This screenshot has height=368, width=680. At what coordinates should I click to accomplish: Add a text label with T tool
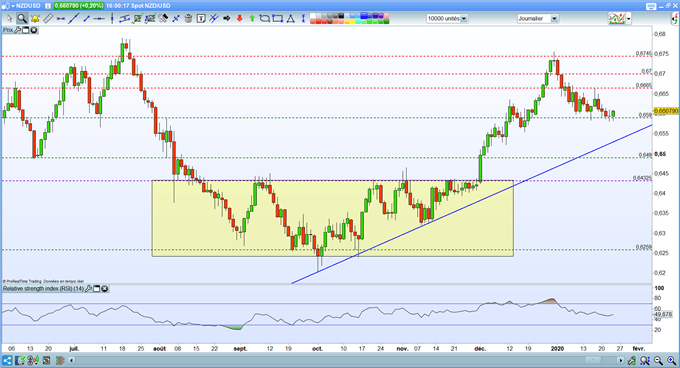pyautogui.click(x=201, y=19)
